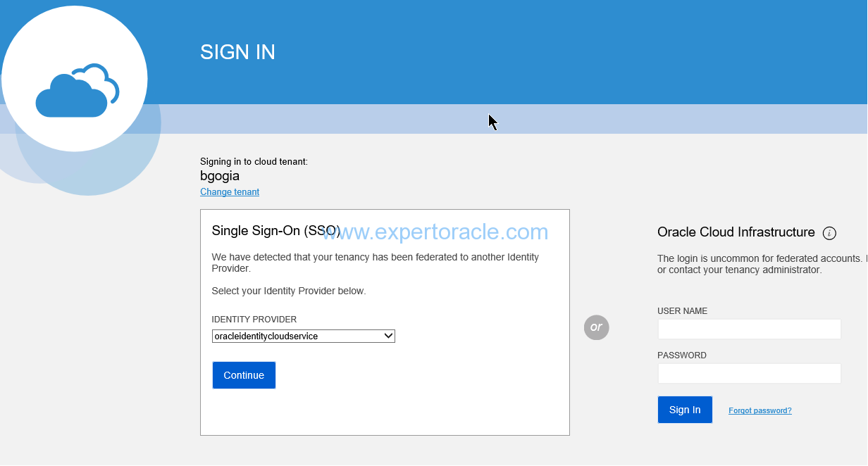Viewport: 868px width, 466px height.
Task: Click 'Signing in to cloud tenant:' text
Action: pos(254,162)
